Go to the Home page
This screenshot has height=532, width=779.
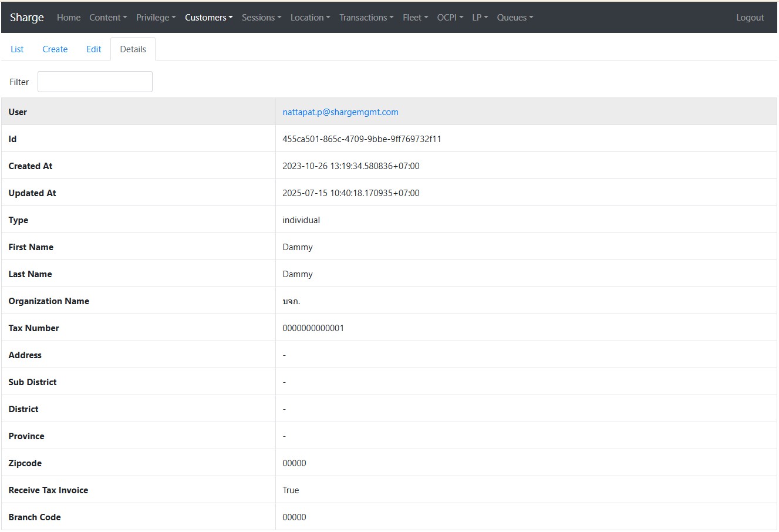click(69, 18)
